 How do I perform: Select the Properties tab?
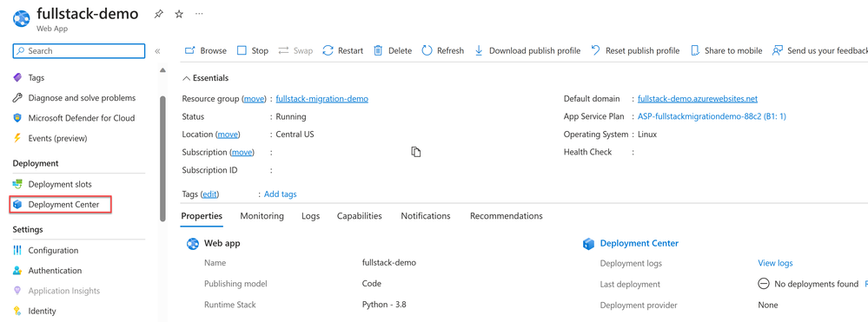click(x=202, y=216)
